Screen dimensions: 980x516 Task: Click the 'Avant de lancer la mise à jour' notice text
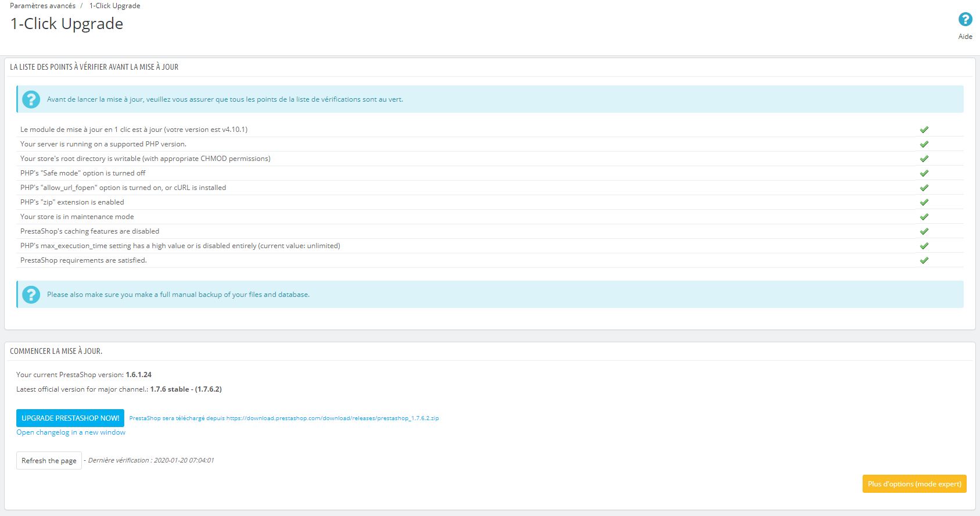click(x=225, y=99)
